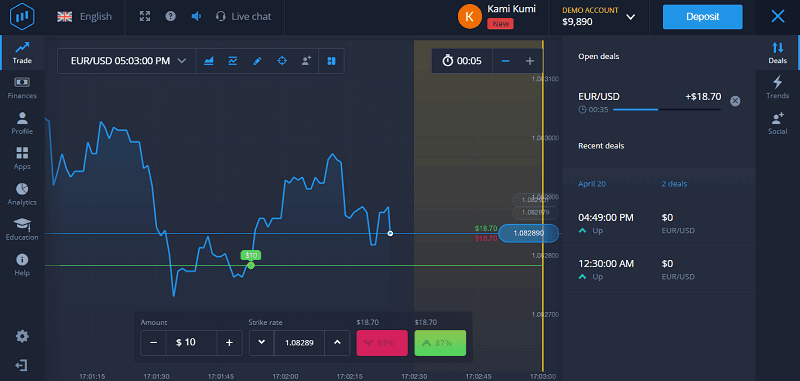Click the platform logo icon
This screenshot has height=381, width=800.
click(x=21, y=16)
